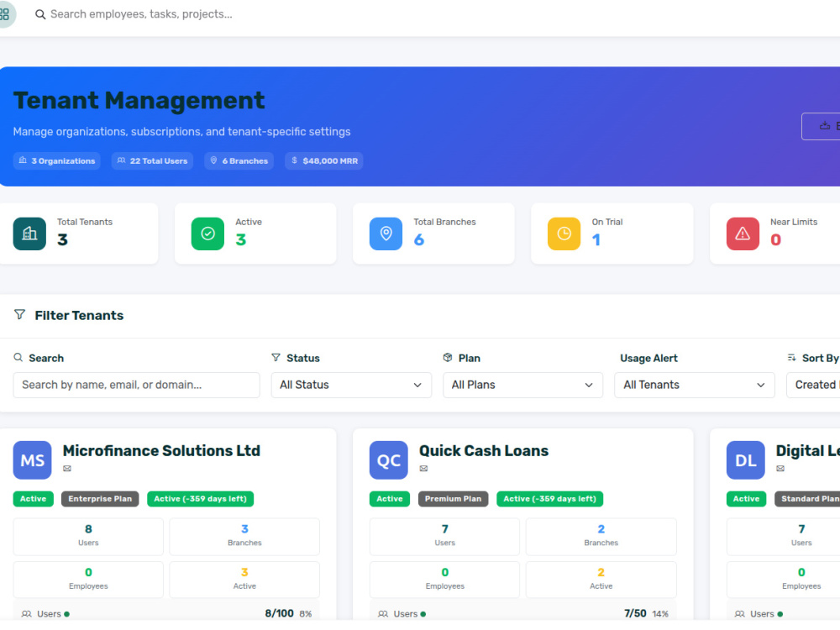The image size is (840, 630).
Task: Click the On Trial stat card
Action: click(x=612, y=234)
